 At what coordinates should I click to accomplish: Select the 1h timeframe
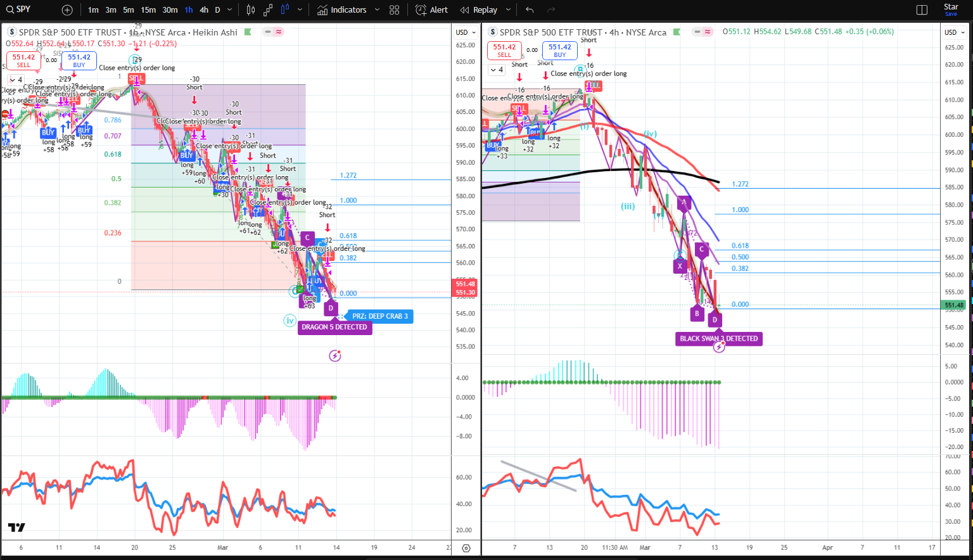pyautogui.click(x=189, y=10)
